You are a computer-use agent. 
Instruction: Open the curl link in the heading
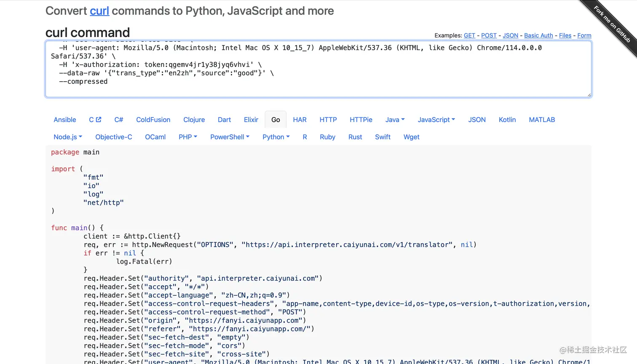tap(99, 11)
